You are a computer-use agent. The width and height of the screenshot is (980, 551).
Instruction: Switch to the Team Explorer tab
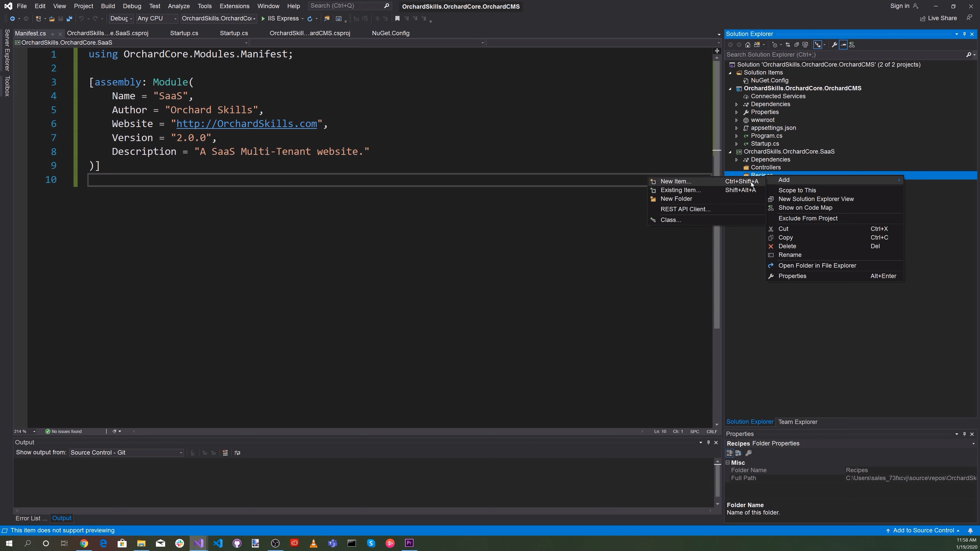point(798,422)
